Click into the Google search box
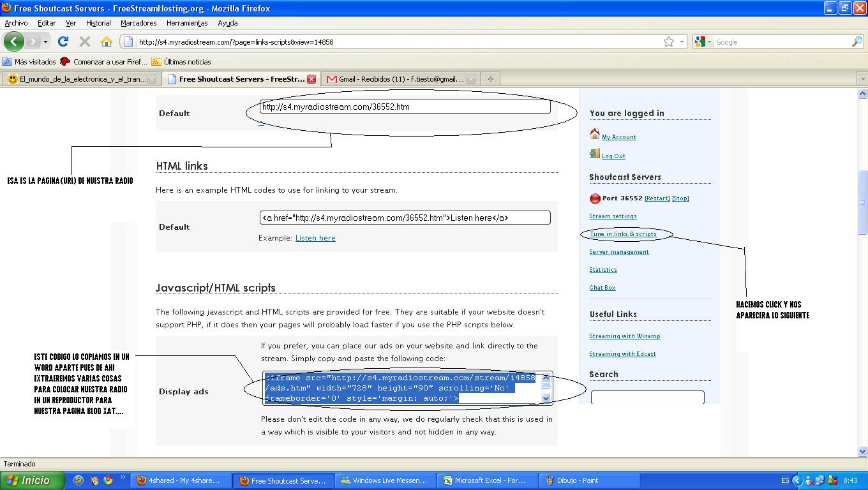This screenshot has width=868, height=490. click(782, 42)
